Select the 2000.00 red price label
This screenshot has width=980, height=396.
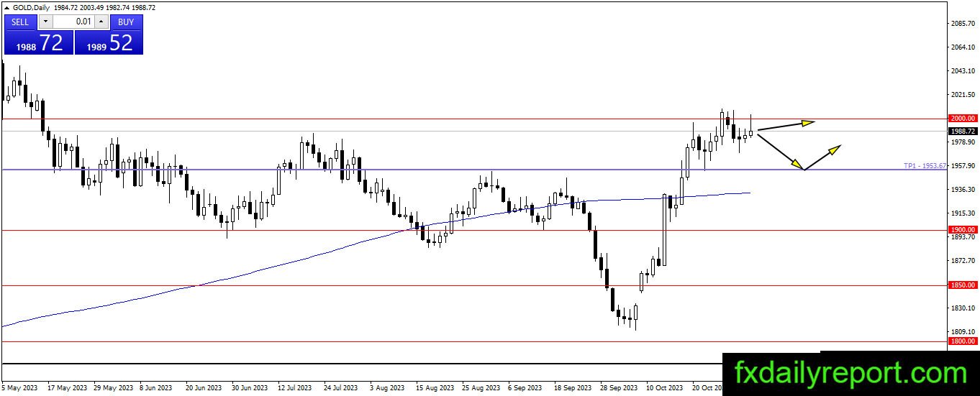point(963,119)
